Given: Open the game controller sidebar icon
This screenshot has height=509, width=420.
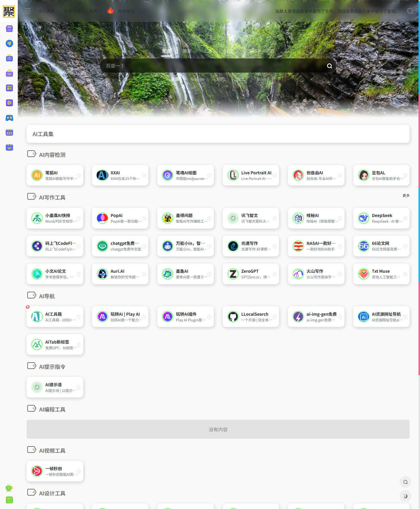Looking at the screenshot, I should coord(9,118).
